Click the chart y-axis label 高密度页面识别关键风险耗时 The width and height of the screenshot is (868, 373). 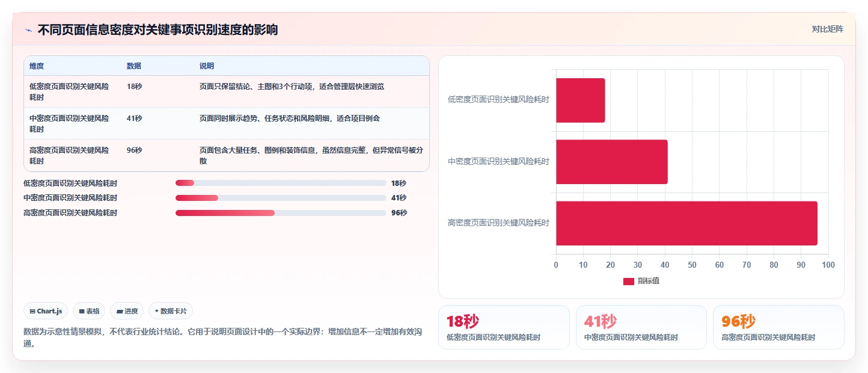coord(498,223)
